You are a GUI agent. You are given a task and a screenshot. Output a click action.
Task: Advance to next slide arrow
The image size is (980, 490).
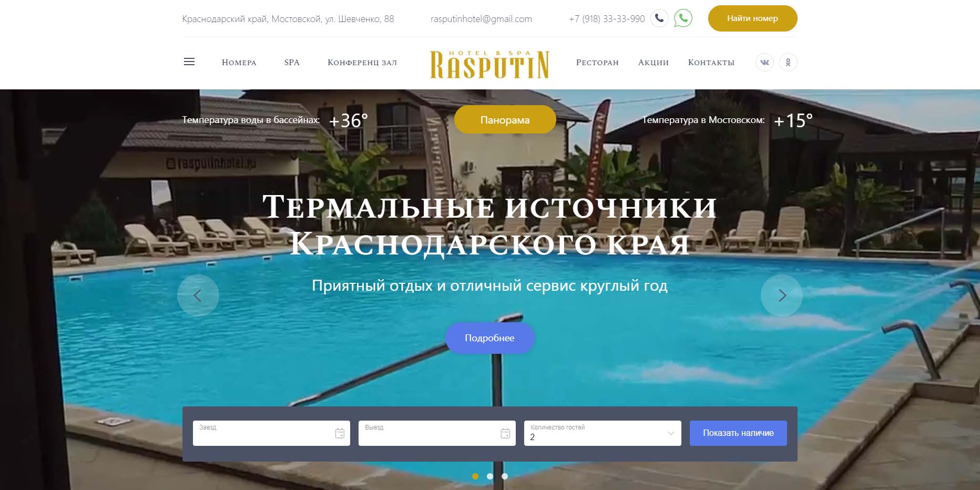click(x=782, y=295)
